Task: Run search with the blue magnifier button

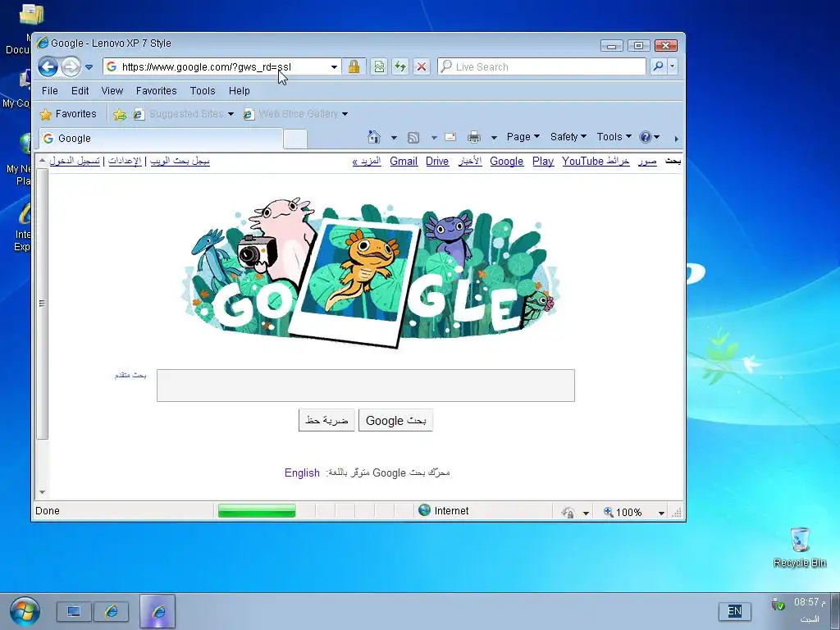Action: (x=658, y=67)
